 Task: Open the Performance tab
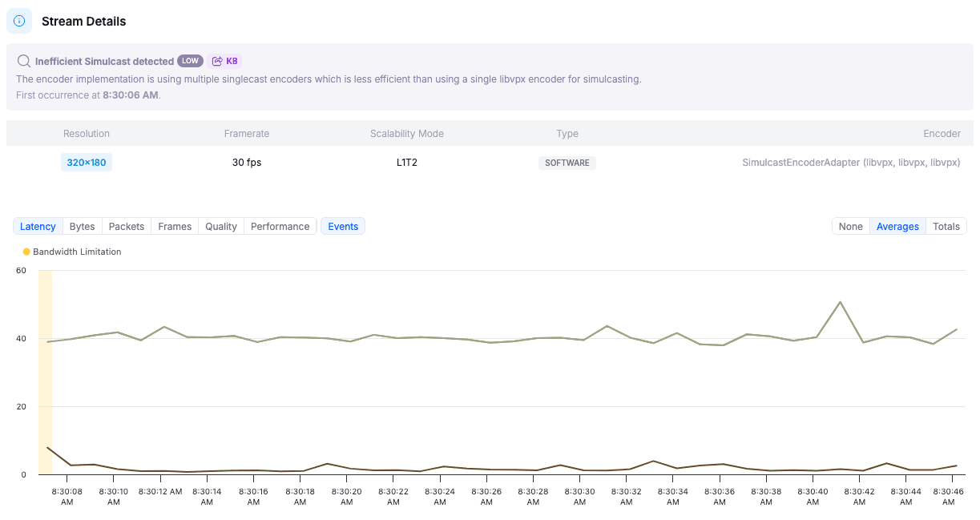280,227
